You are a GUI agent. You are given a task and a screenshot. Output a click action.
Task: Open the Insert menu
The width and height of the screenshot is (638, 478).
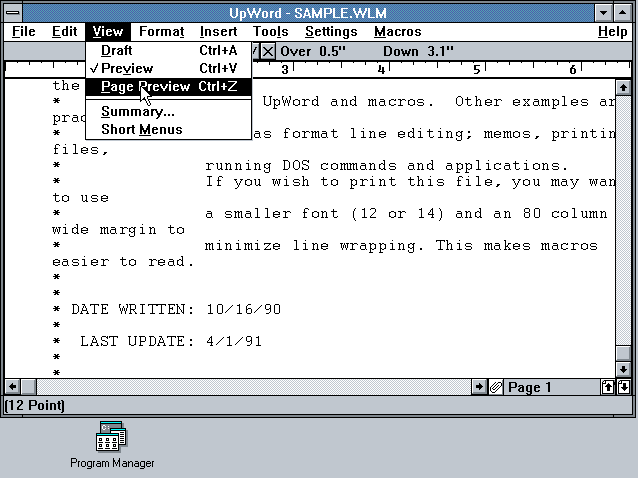[218, 32]
